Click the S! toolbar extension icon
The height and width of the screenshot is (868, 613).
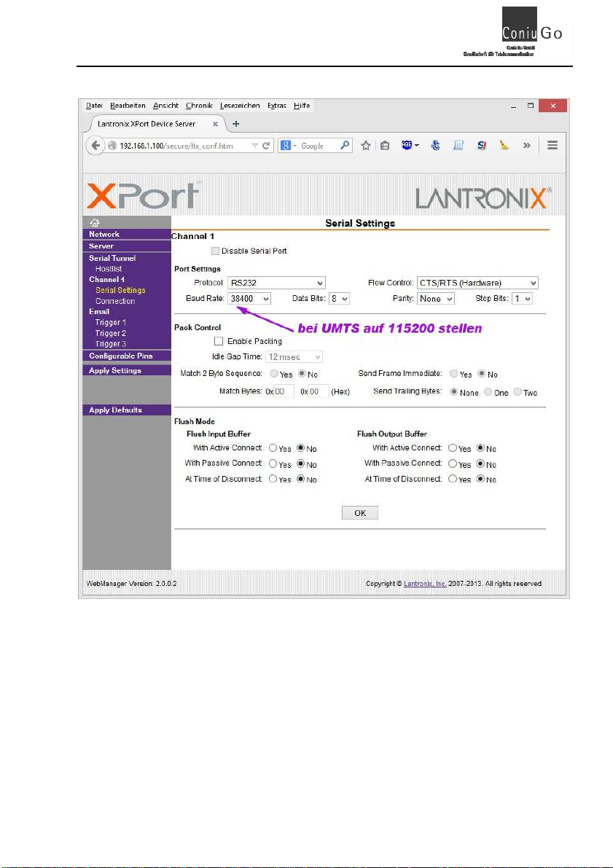click(x=482, y=145)
